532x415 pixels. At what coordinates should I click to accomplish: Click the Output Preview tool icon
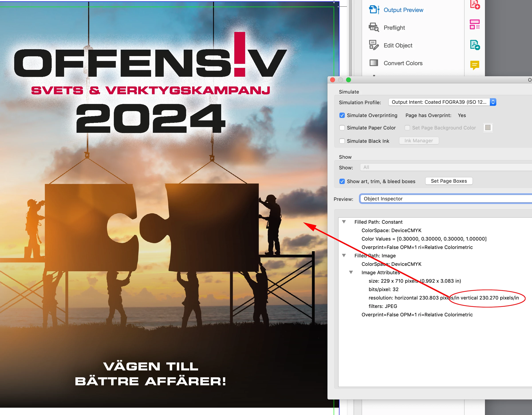(x=374, y=10)
